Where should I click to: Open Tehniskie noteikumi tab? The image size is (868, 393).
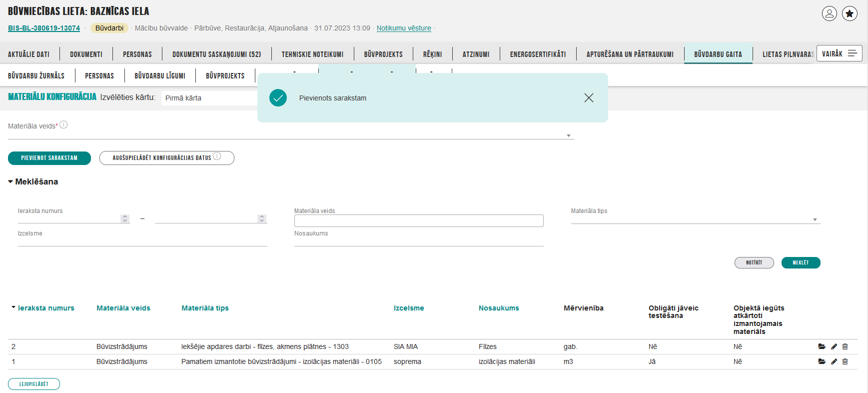pos(312,54)
